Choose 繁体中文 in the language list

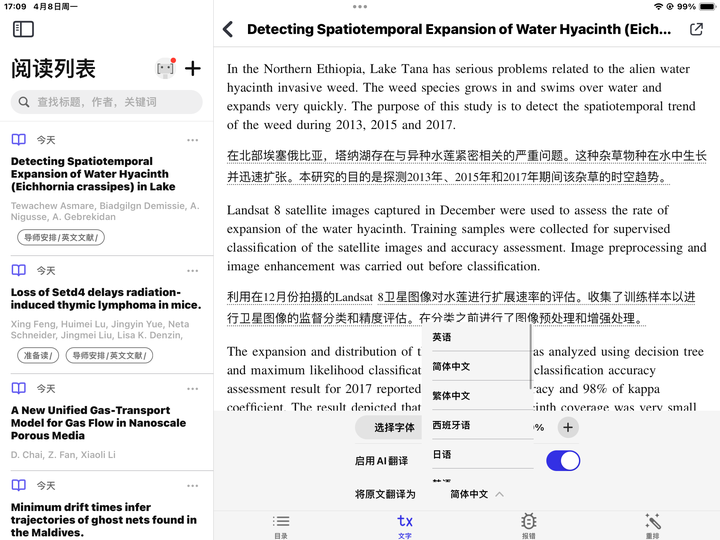(x=477, y=396)
